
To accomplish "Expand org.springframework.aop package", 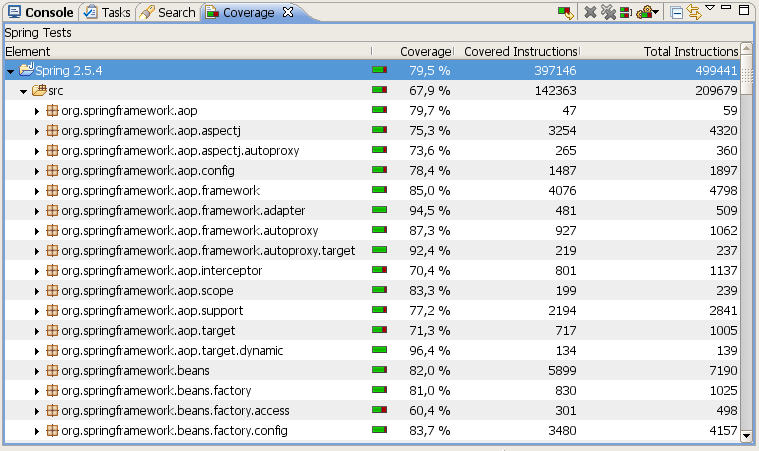I will pyautogui.click(x=37, y=111).
